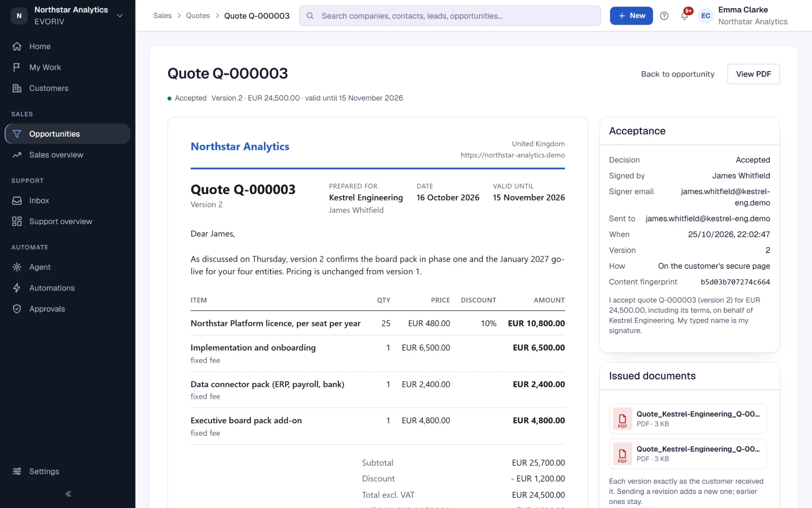Click the Quotes breadcrumb link
This screenshot has width=812, height=508.
click(198, 16)
